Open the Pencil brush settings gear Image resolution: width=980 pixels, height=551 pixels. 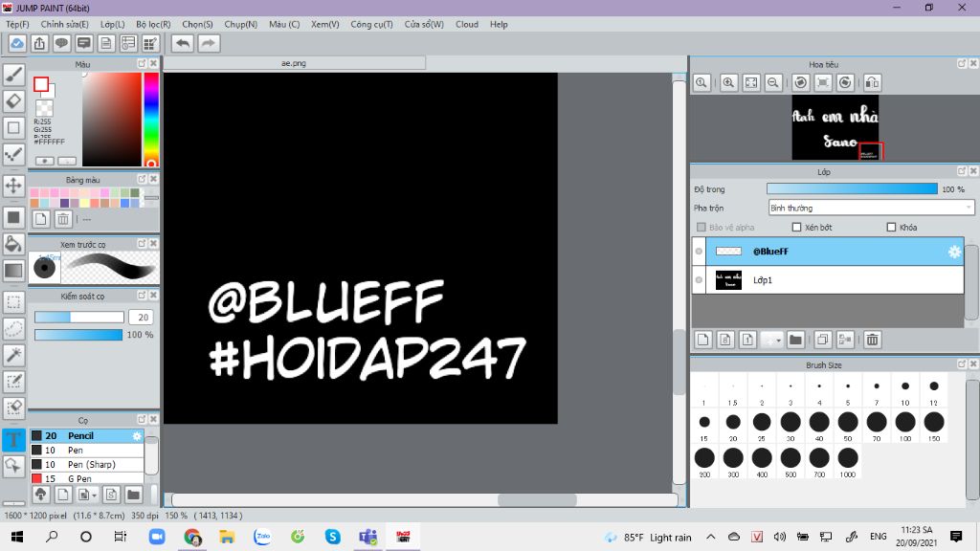(x=137, y=435)
